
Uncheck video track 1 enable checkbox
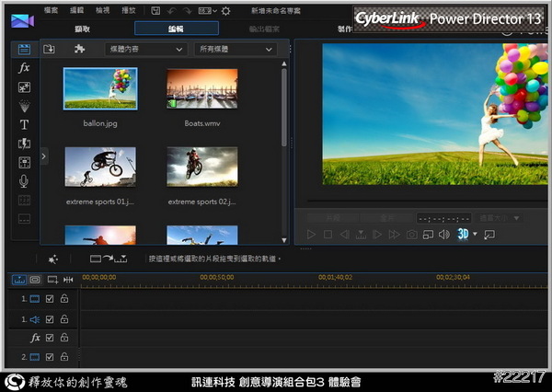[50, 299]
